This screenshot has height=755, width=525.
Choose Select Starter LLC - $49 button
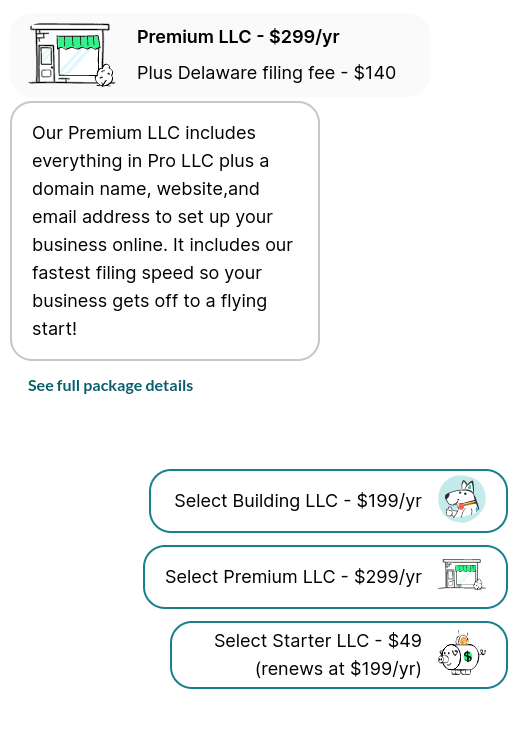pyautogui.click(x=339, y=655)
